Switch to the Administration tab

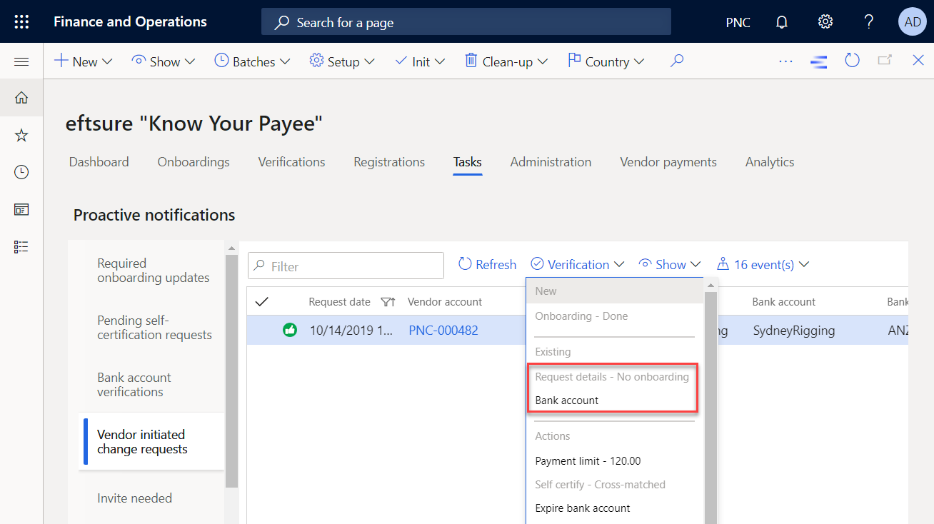pyautogui.click(x=550, y=162)
